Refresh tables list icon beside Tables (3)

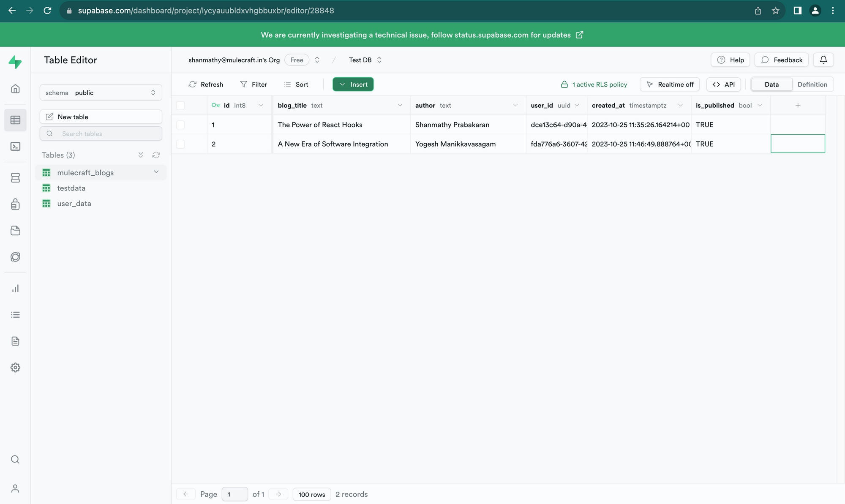point(156,155)
